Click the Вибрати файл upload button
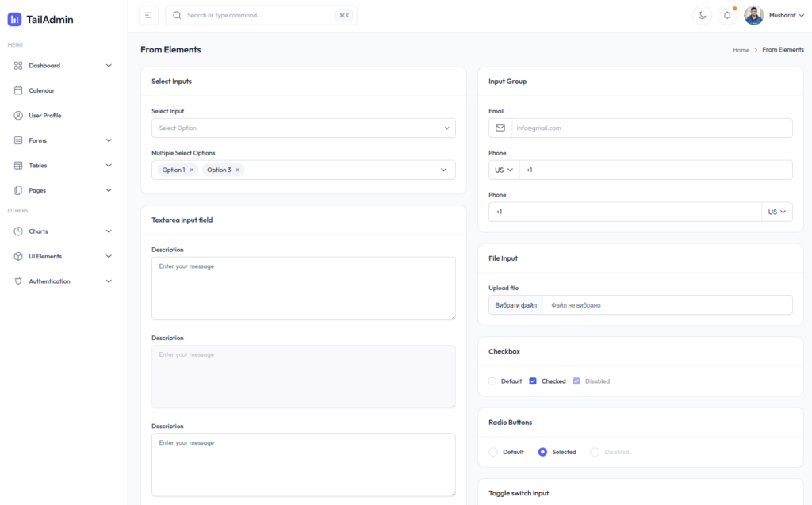 click(x=515, y=305)
